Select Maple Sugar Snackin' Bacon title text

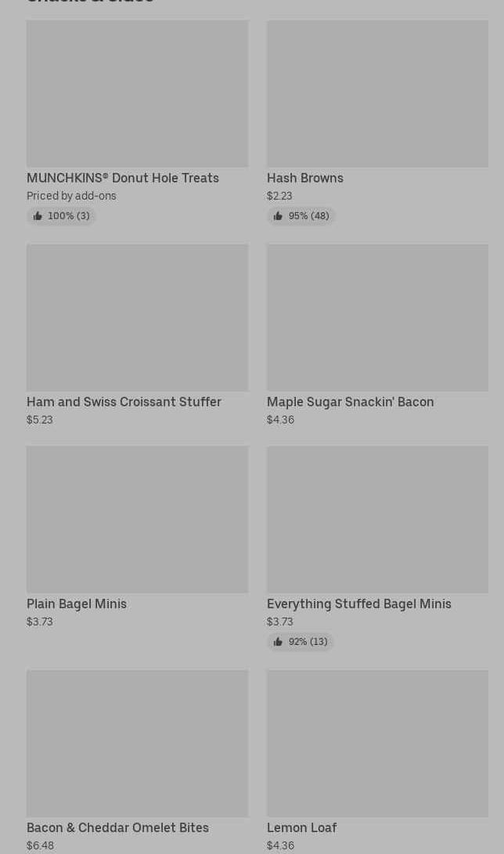(350, 402)
